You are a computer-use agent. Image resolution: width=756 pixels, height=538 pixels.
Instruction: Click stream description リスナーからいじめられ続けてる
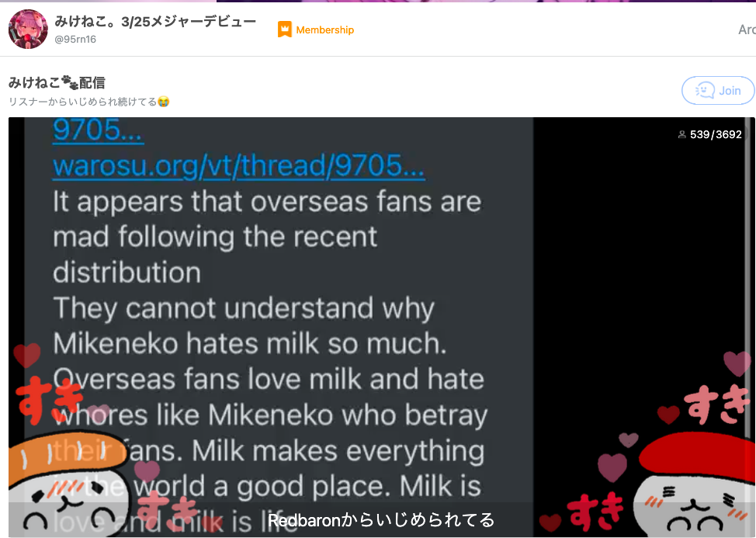point(83,102)
